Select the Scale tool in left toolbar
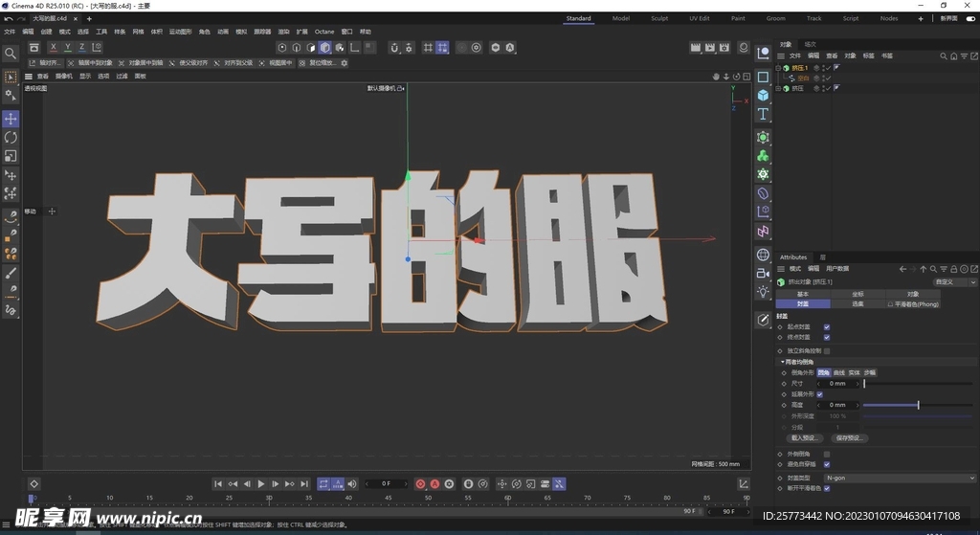980x535 pixels. tap(11, 156)
